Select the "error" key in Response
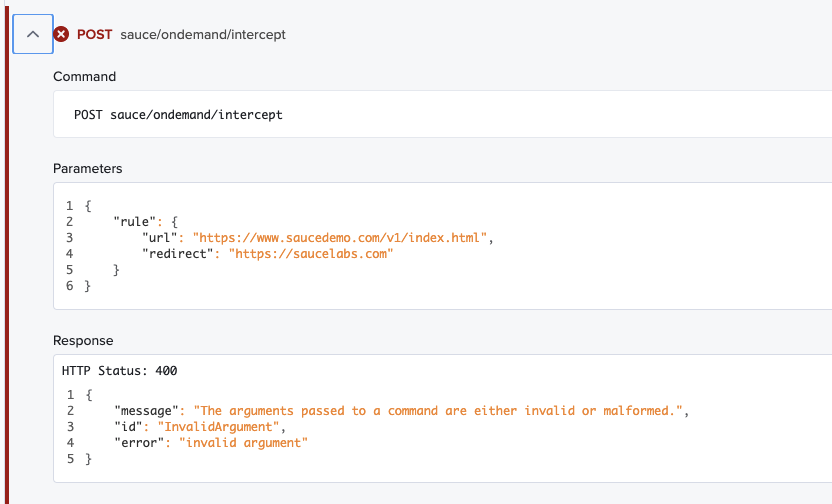Image resolution: width=832 pixels, height=504 pixels. [x=139, y=442]
